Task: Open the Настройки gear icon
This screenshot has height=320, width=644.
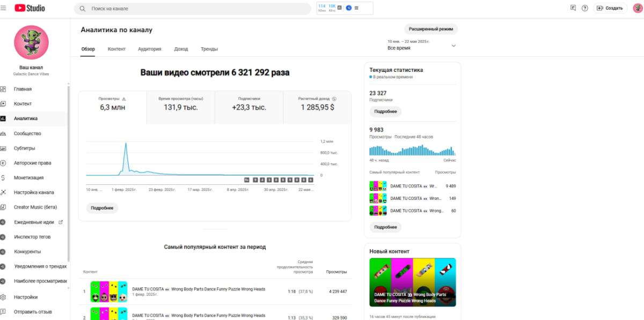Action: tap(3, 297)
